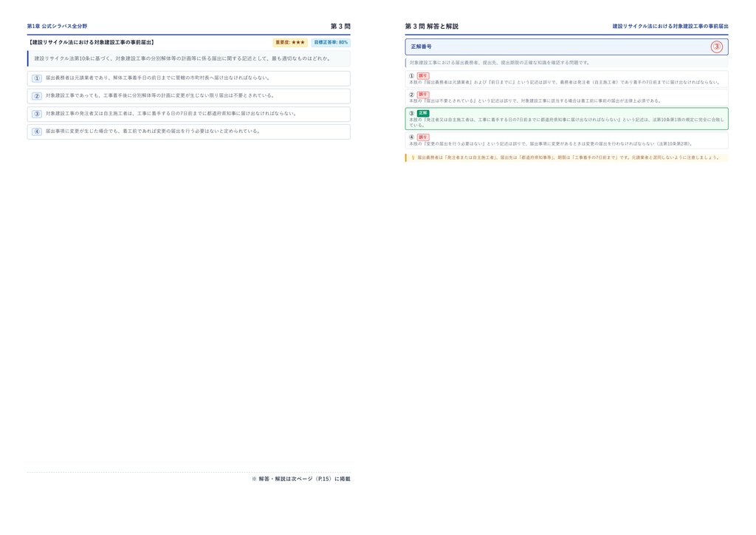Screen dimensions: 756x535
Task: Click the green highlighted explanation ③ text
Action: (x=566, y=122)
